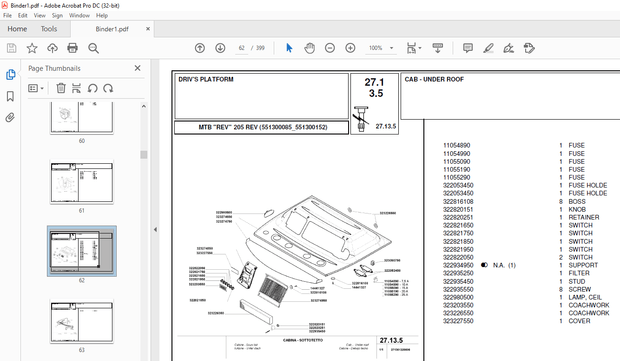
Task: Select the Binder1.pdf document tab
Action: [x=112, y=29]
